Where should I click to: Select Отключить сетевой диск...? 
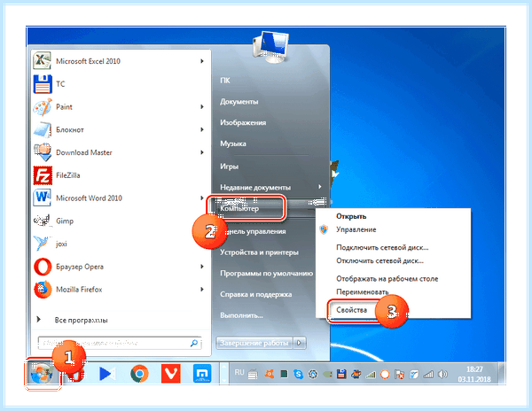click(x=379, y=260)
